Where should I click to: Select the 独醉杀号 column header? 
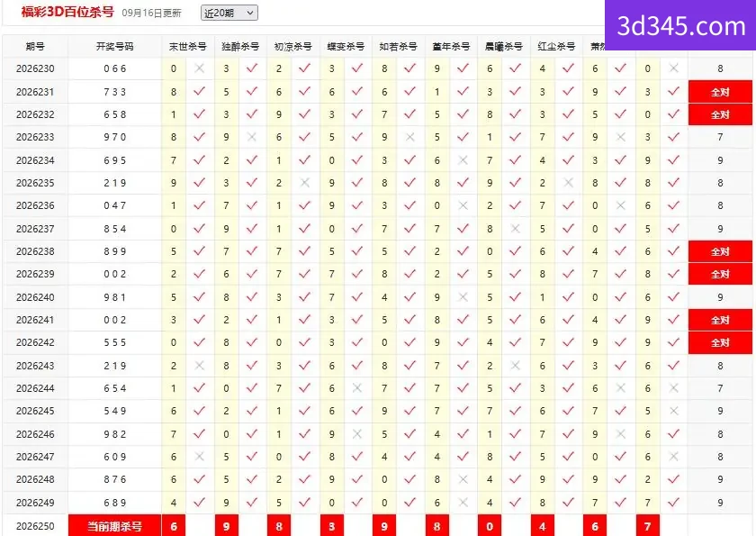coord(240,46)
